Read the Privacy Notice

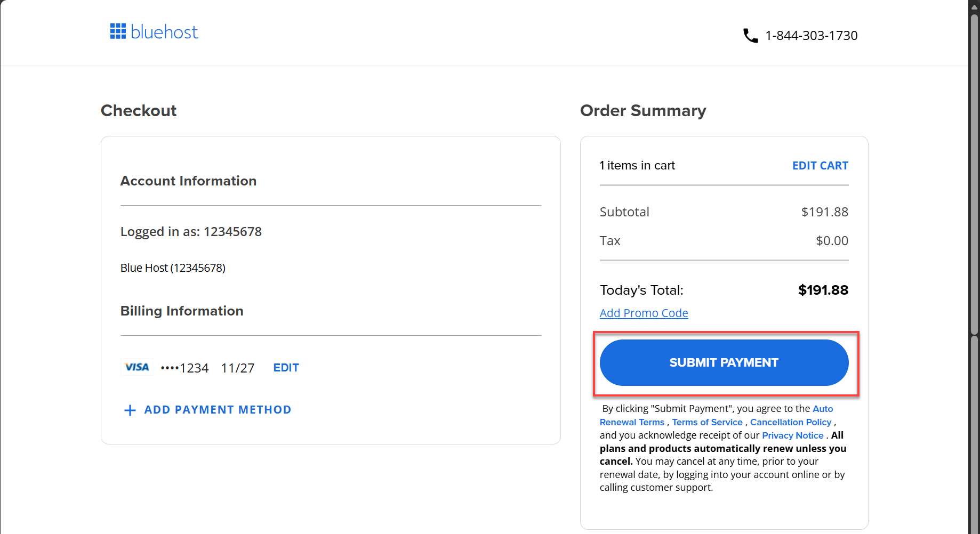792,435
